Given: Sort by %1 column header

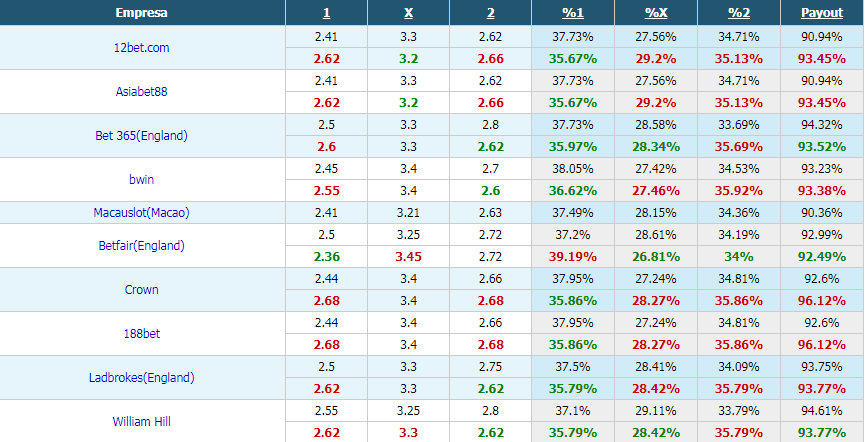Looking at the screenshot, I should pyautogui.click(x=573, y=13).
